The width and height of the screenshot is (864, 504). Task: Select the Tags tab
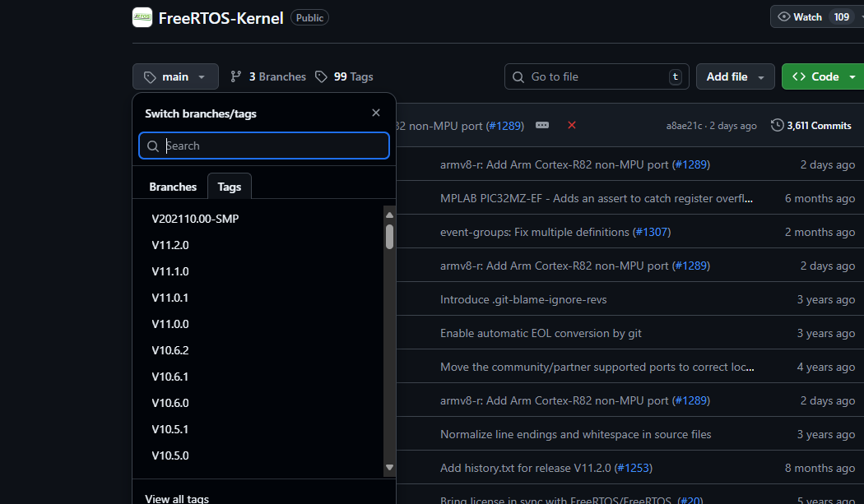(x=230, y=187)
